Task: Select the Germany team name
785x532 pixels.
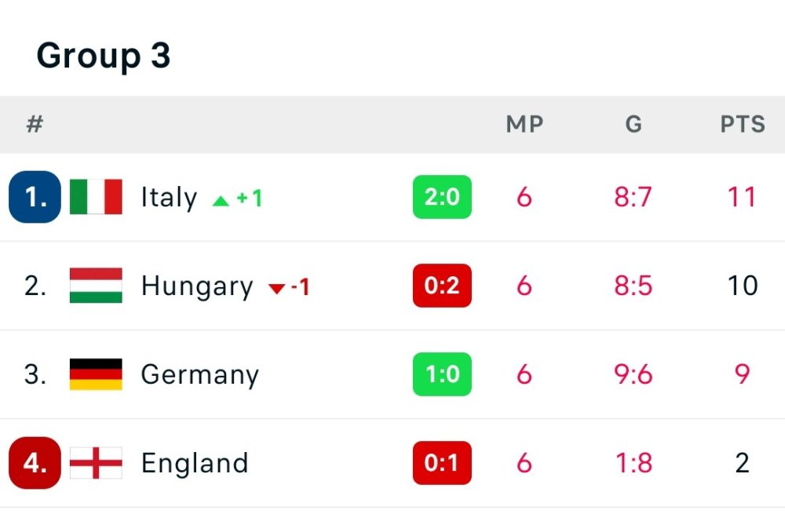Action: (x=199, y=374)
